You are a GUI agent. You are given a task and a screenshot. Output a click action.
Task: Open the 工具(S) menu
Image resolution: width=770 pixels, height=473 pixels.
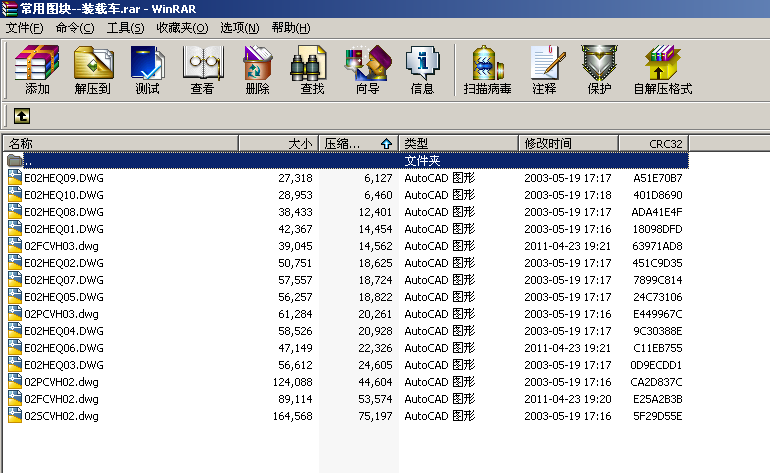pos(125,28)
